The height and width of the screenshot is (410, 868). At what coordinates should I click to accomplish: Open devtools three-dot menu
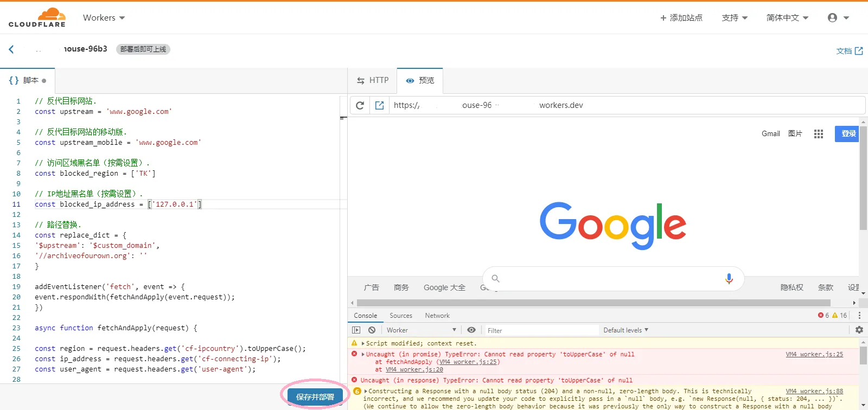pyautogui.click(x=859, y=315)
